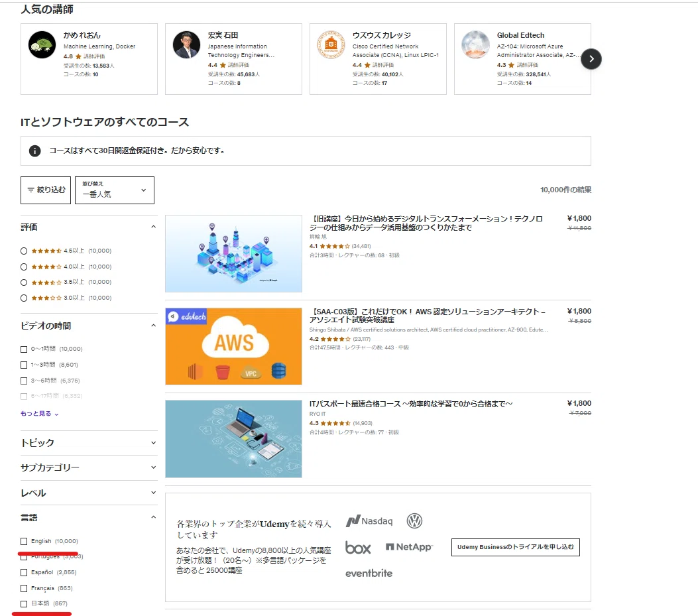Click the Volkswagen logo
This screenshot has width=698, height=616.
point(414,521)
